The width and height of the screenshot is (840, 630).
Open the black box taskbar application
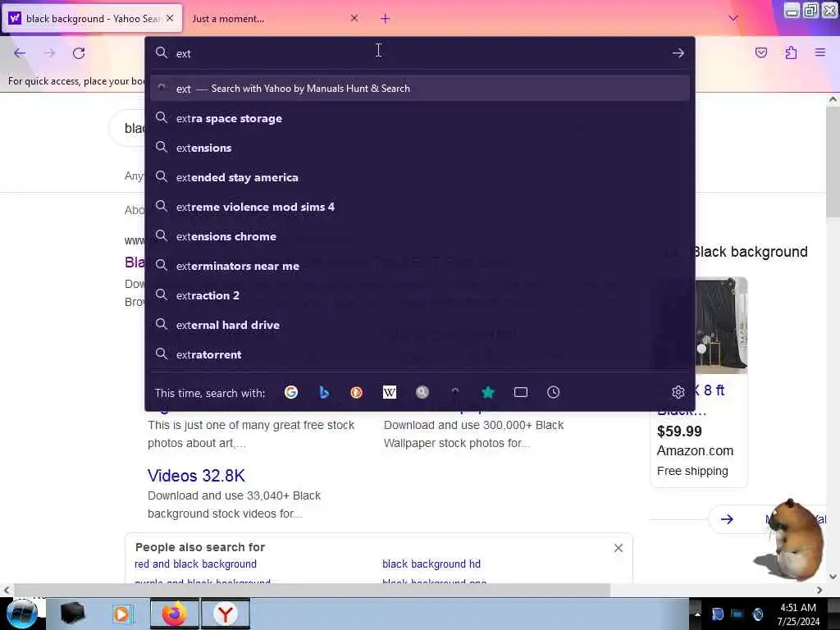[72, 614]
